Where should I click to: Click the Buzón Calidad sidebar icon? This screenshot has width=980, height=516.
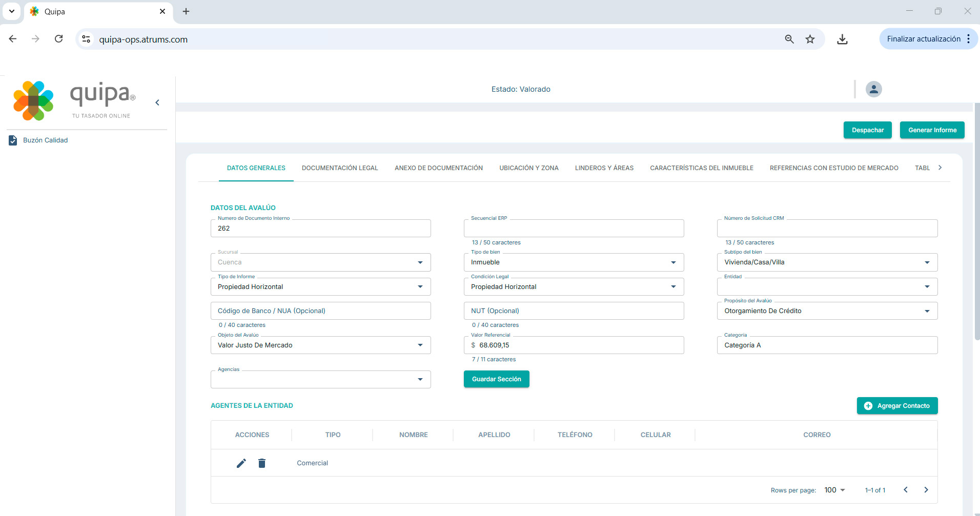pos(13,140)
